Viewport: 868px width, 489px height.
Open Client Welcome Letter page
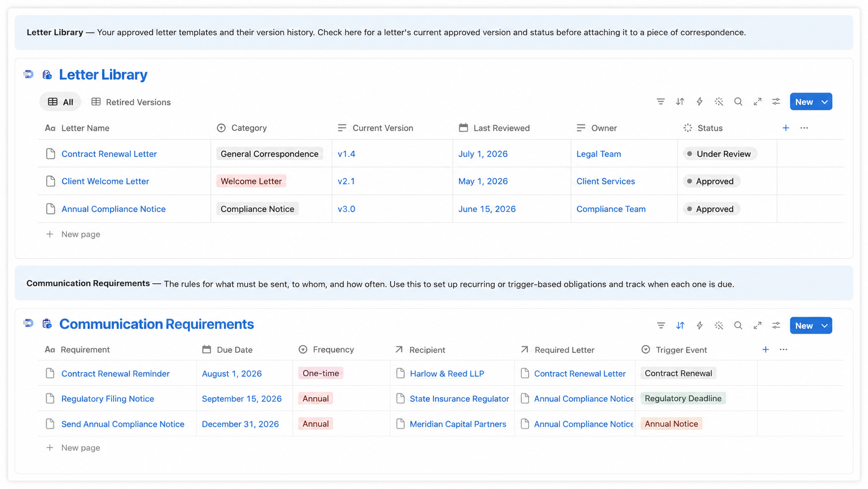click(105, 181)
